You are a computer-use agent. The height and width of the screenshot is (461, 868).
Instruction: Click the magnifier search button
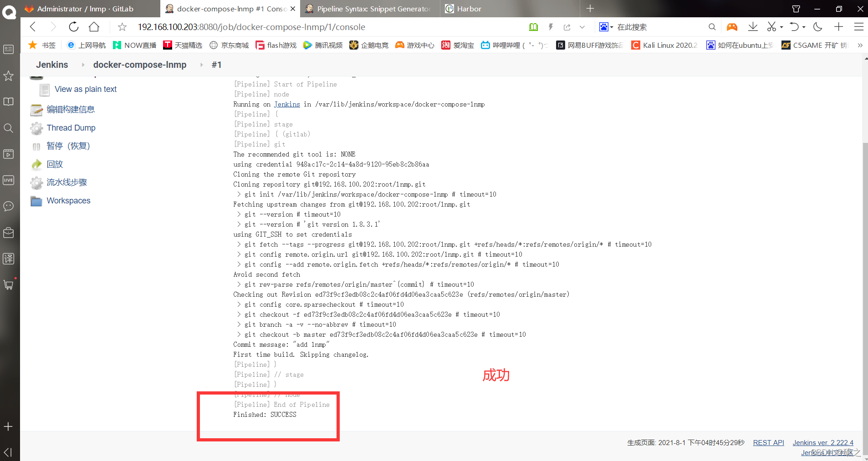pos(712,27)
